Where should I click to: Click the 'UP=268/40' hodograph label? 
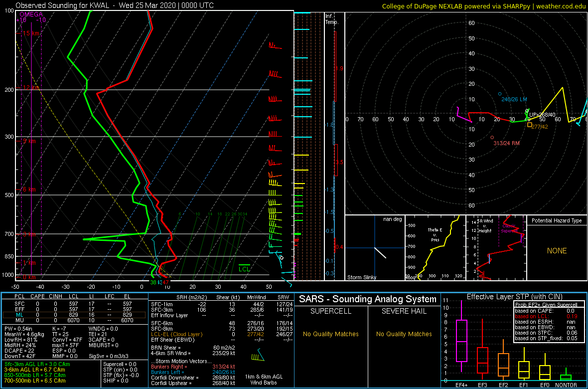pyautogui.click(x=542, y=115)
